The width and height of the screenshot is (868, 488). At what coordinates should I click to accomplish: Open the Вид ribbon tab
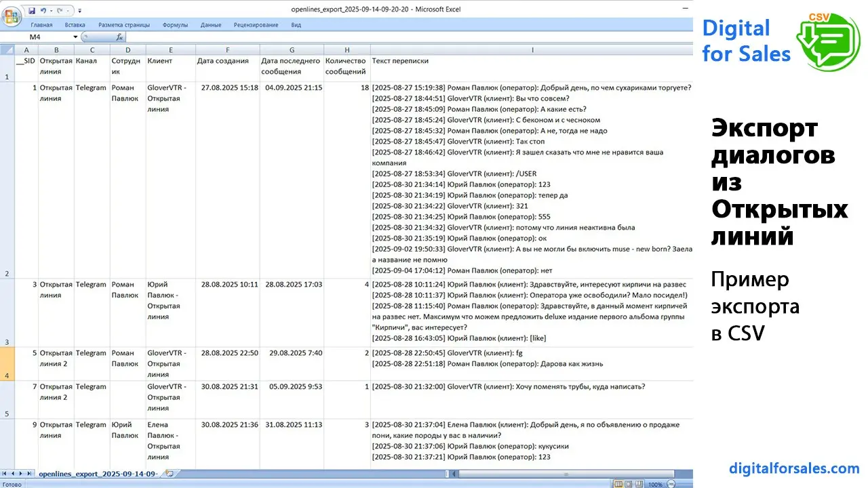pos(296,25)
